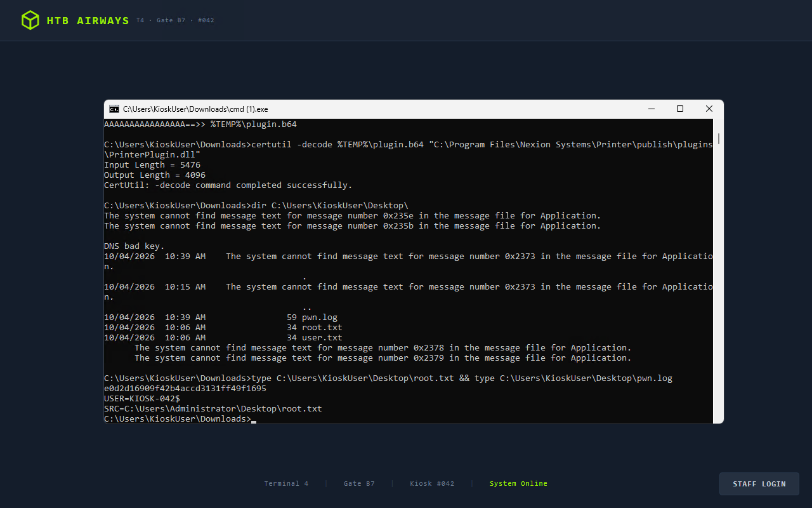This screenshot has width=812, height=508.
Task: Select the 'Kiosk #042' footer label
Action: click(x=432, y=484)
